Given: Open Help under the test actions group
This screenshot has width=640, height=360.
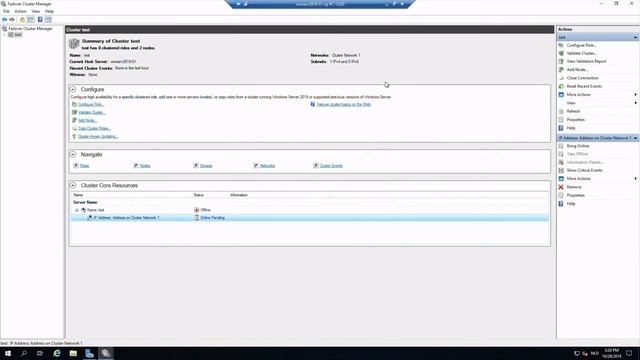Looking at the screenshot, I should tap(571, 128).
